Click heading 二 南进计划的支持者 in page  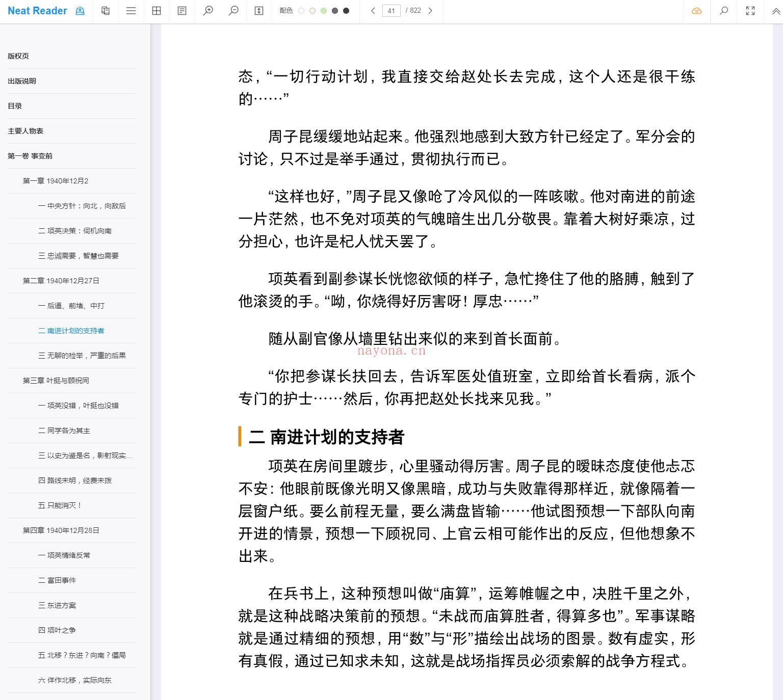click(326, 437)
